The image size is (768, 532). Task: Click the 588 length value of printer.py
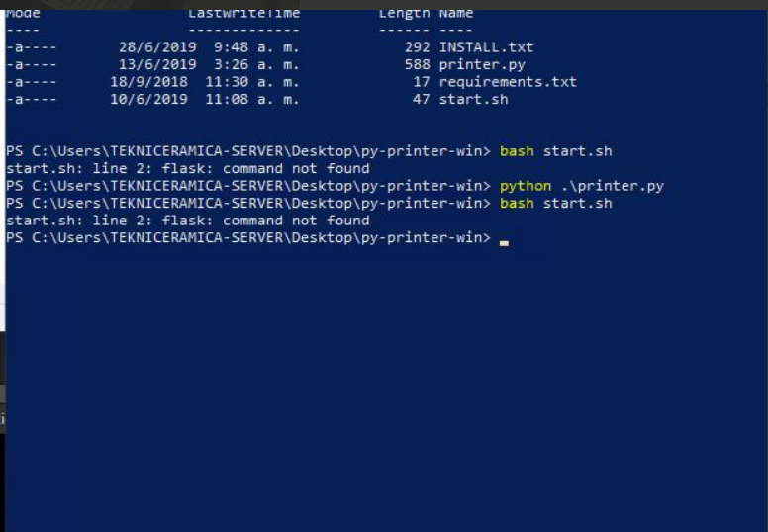(418, 64)
